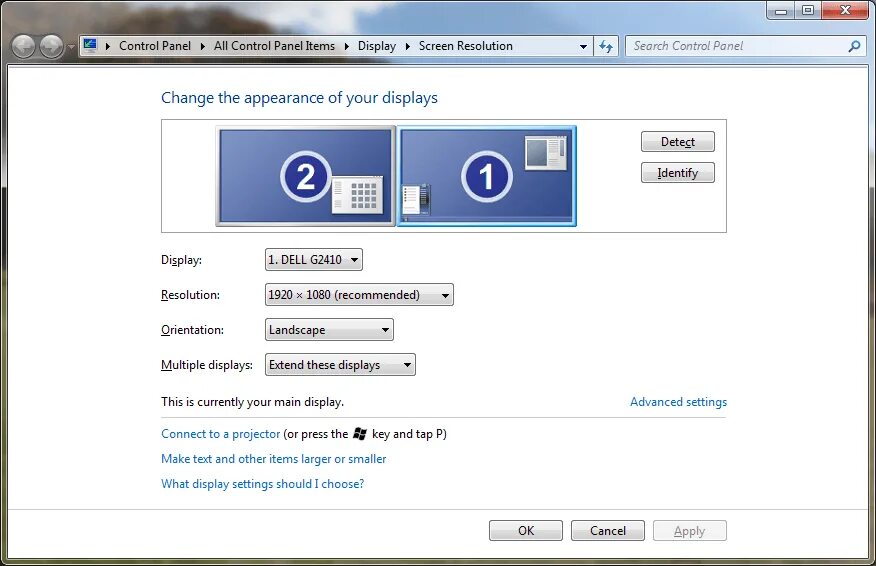
Task: Open Advanced settings link
Action: click(x=678, y=402)
